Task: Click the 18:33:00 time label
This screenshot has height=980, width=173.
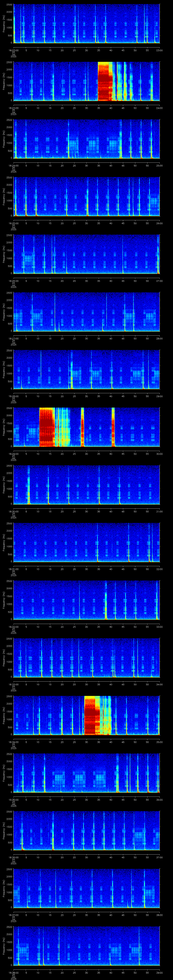Action: (13, 684)
